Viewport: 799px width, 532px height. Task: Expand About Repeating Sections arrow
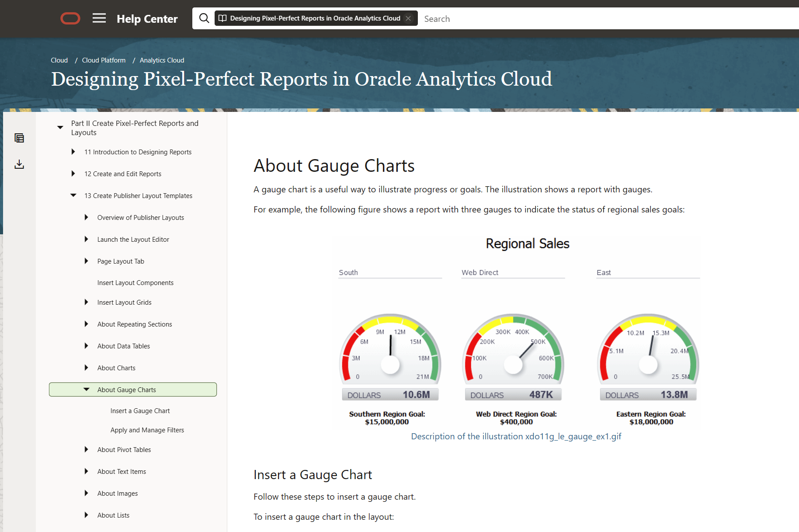click(x=86, y=324)
